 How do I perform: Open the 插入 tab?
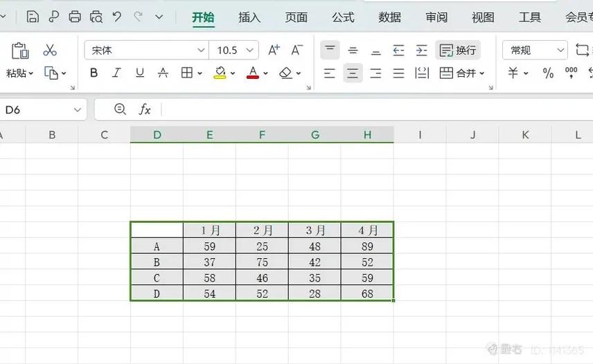click(249, 17)
